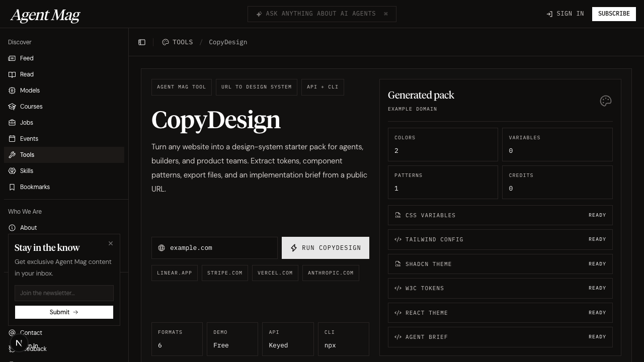This screenshot has width=644, height=362.
Task: Click the Models chip icon
Action: pyautogui.click(x=12, y=90)
